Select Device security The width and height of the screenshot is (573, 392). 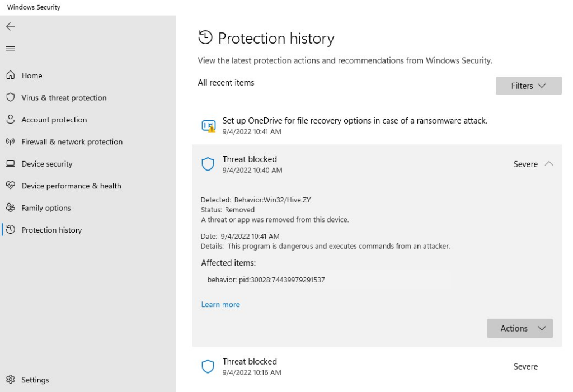tap(50, 163)
